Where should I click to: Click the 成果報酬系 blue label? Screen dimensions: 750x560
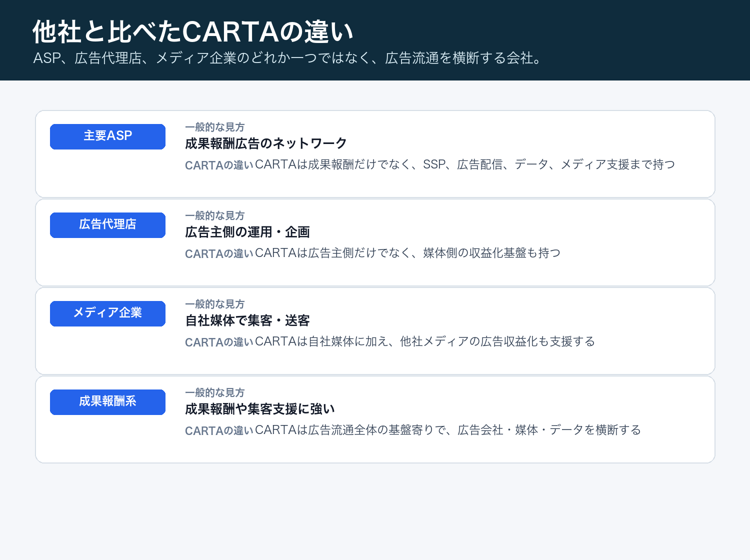tap(107, 402)
